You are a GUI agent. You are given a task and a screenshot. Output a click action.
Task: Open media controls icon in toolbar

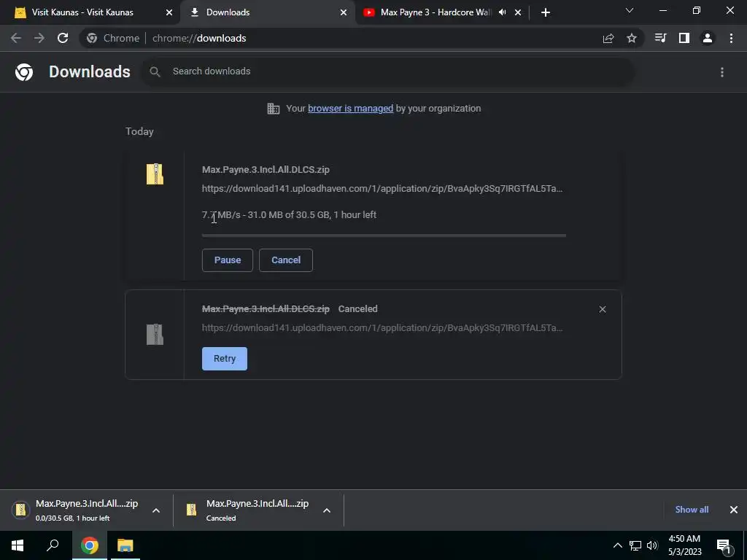660,38
